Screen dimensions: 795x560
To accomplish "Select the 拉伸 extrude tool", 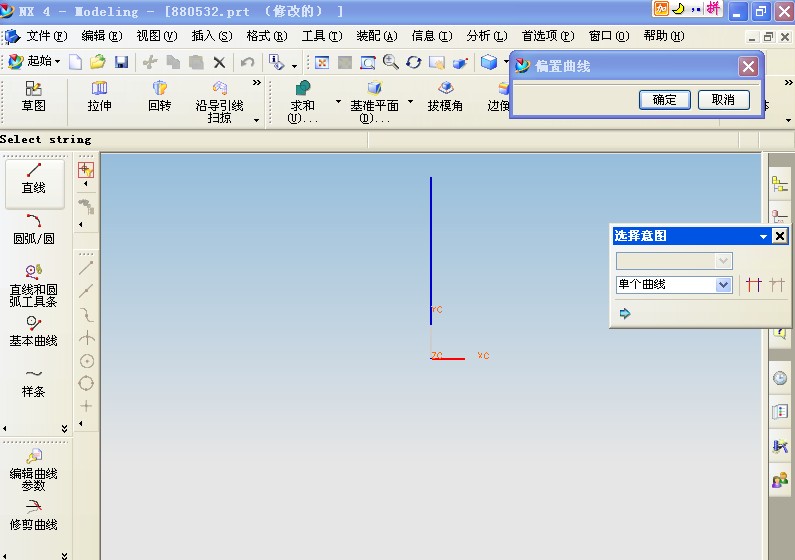I will pyautogui.click(x=99, y=96).
